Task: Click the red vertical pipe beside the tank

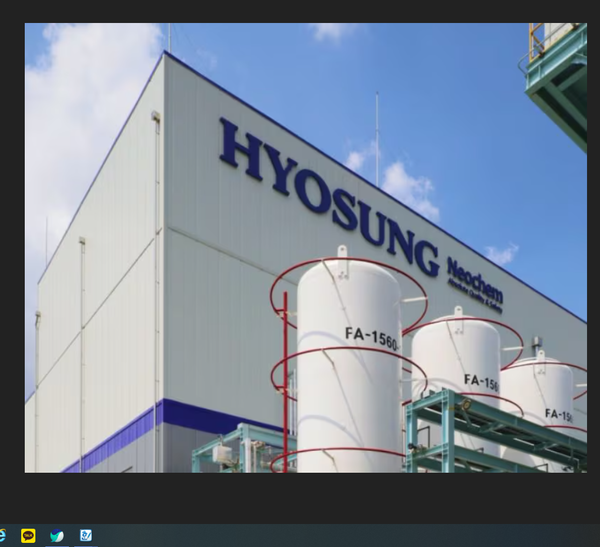Action: tap(285, 380)
